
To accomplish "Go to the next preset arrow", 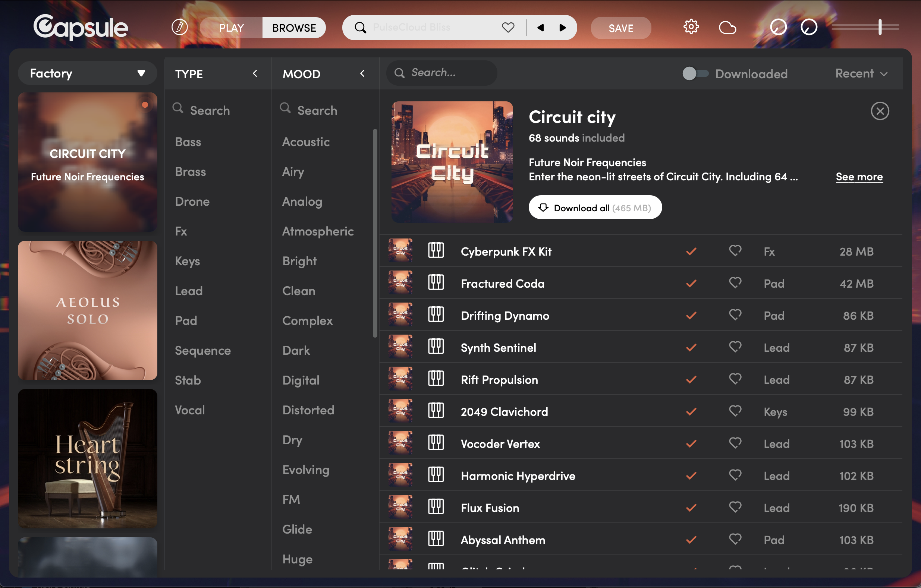I will tap(563, 28).
